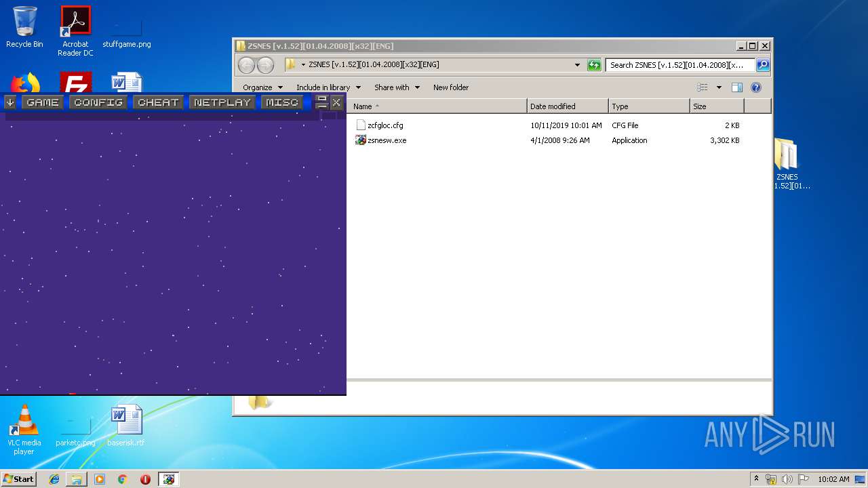
Task: Open VLC media player desktop shortcut
Action: tap(24, 430)
